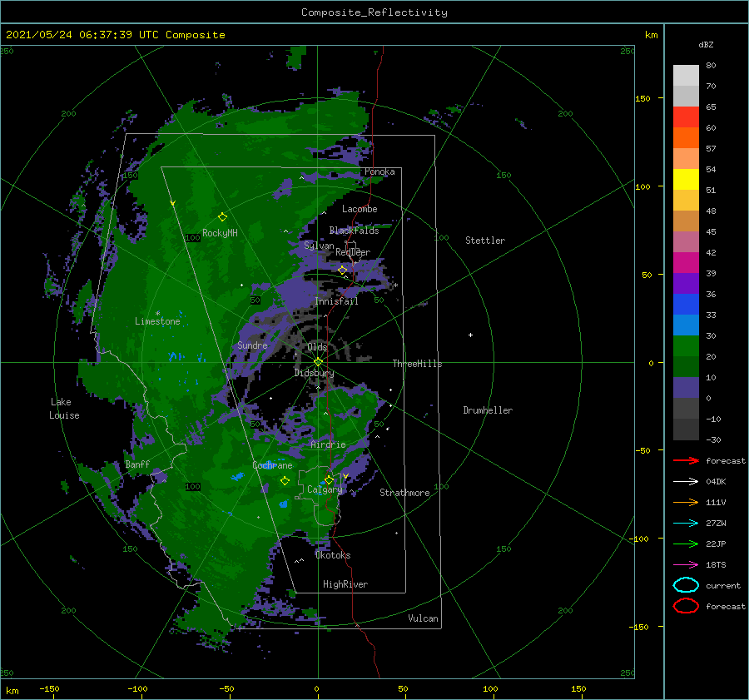This screenshot has height=700, width=749.
Task: Select the purple 10 dBZ color swatch
Action: 686,387
